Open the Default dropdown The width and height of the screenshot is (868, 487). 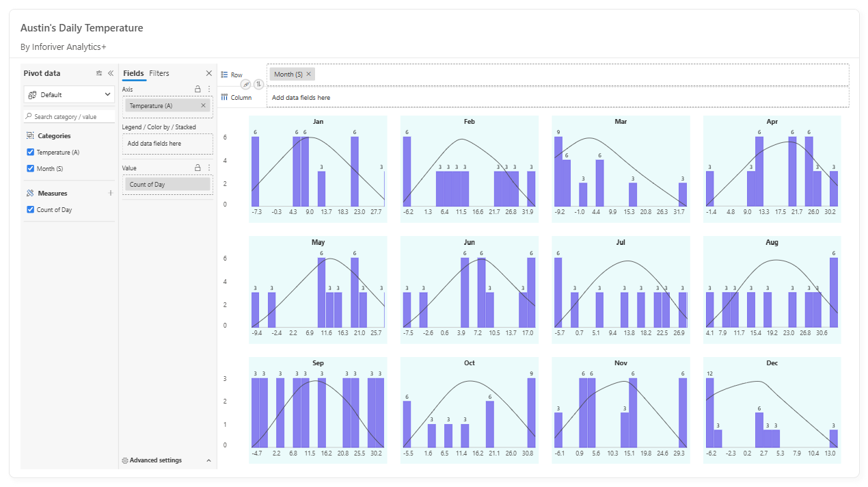[69, 94]
